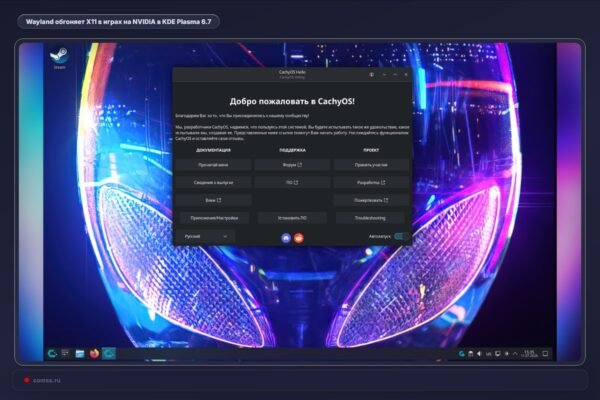This screenshot has width=600, height=400.
Task: Open the Форум external link button
Action: click(x=292, y=165)
